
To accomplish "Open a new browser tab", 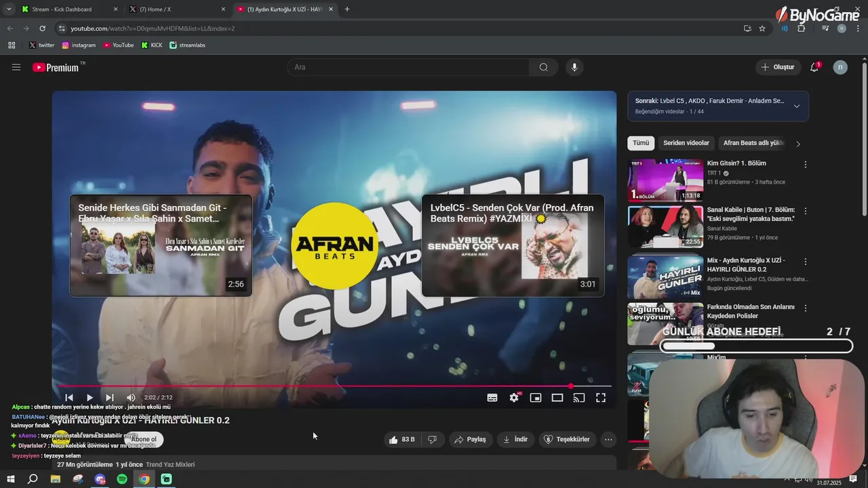I will [x=347, y=9].
